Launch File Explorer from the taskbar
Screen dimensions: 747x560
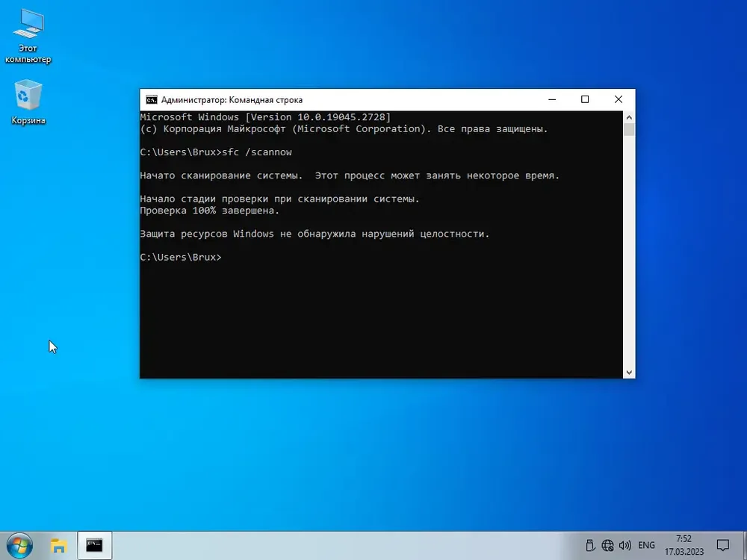tap(58, 545)
